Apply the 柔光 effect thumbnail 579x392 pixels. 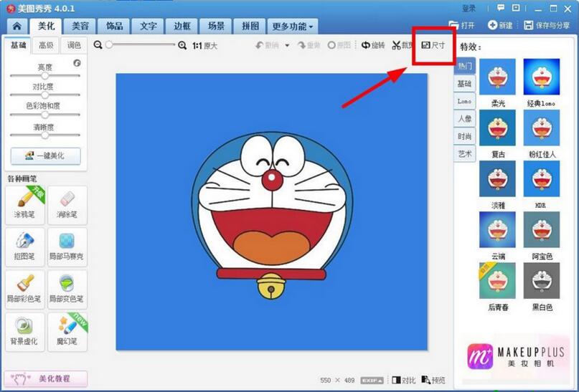497,77
